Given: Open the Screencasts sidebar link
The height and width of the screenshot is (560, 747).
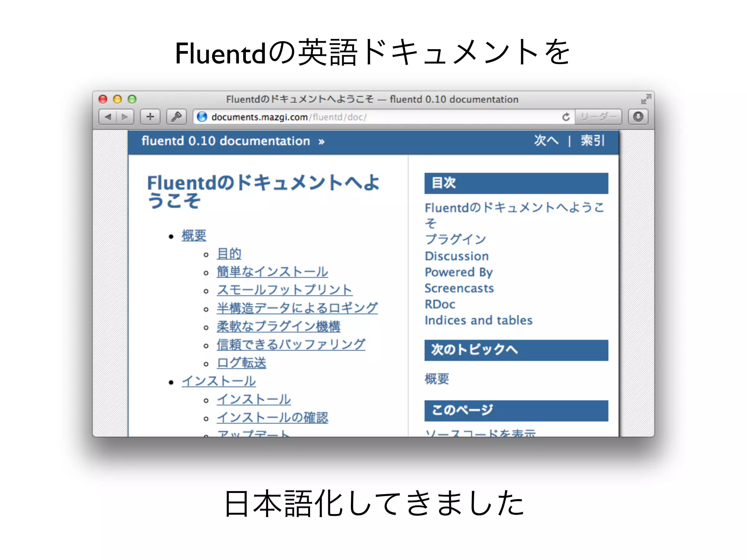Looking at the screenshot, I should pos(459,288).
